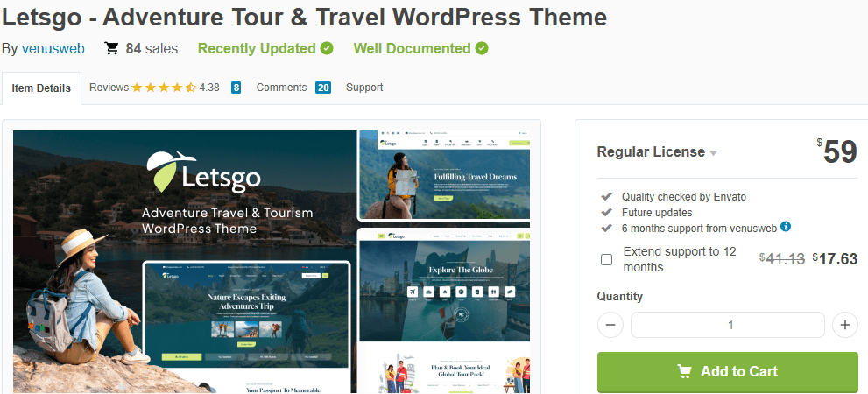Enable Extend support to 12 months checkbox
The image size is (868, 394).
tap(607, 259)
